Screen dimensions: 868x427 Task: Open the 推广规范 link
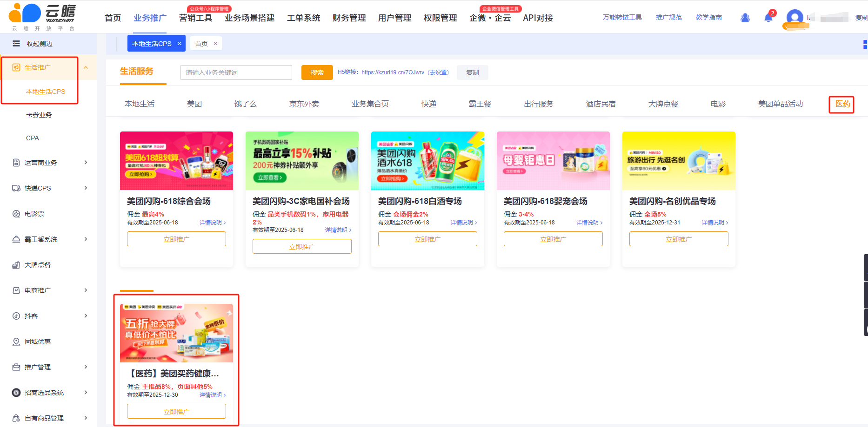[669, 17]
